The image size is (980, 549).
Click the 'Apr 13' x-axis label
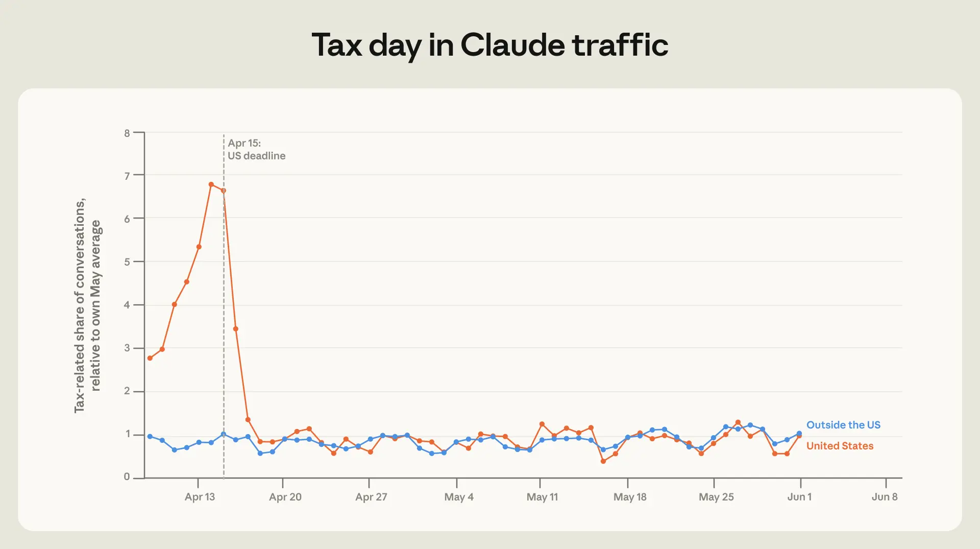pos(200,497)
